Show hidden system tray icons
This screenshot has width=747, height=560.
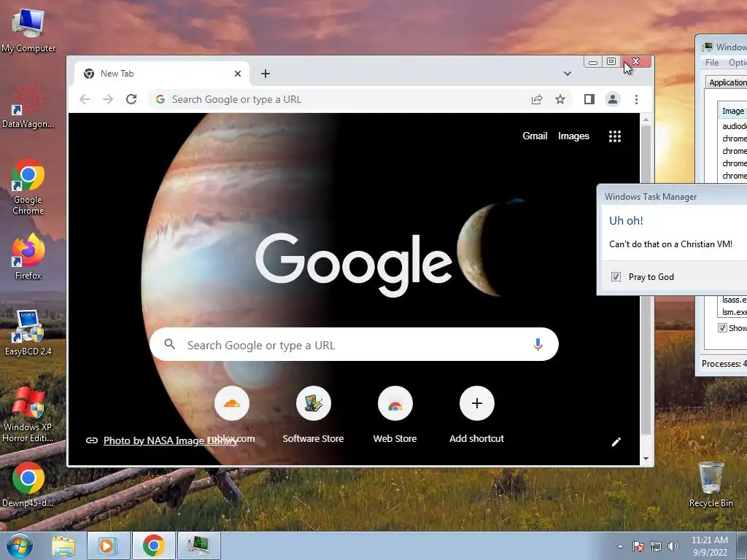pos(620,546)
